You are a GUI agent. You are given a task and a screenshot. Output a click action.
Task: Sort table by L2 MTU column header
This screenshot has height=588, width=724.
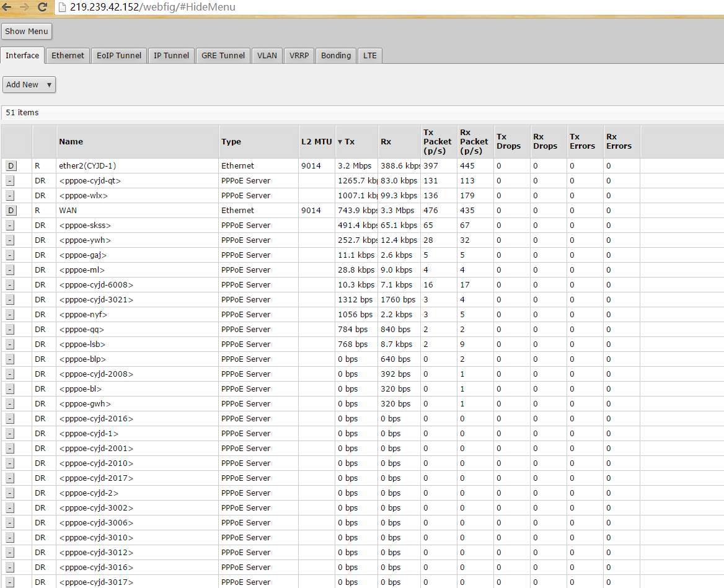(317, 142)
